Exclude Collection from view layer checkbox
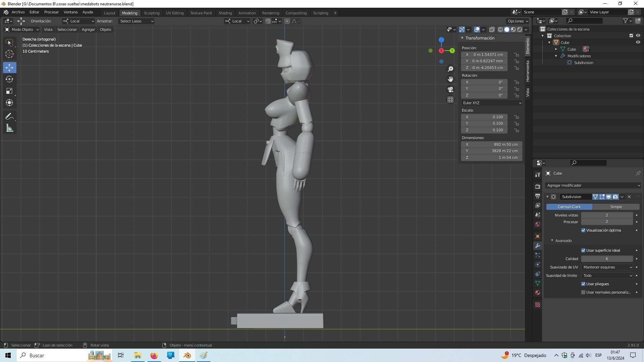644x362 pixels. (631, 36)
